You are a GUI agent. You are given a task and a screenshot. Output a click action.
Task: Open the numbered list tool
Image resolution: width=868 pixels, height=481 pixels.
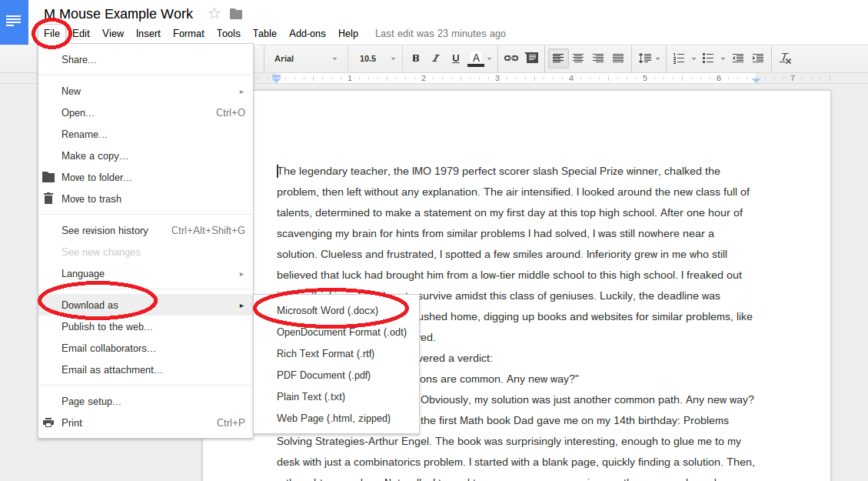(679, 58)
